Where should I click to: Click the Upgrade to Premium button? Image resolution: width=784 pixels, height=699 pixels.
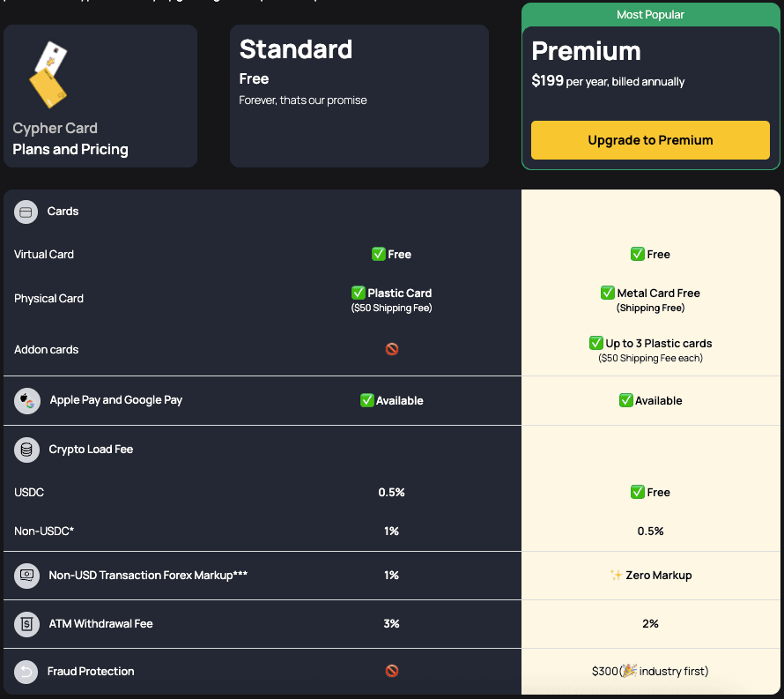point(650,140)
